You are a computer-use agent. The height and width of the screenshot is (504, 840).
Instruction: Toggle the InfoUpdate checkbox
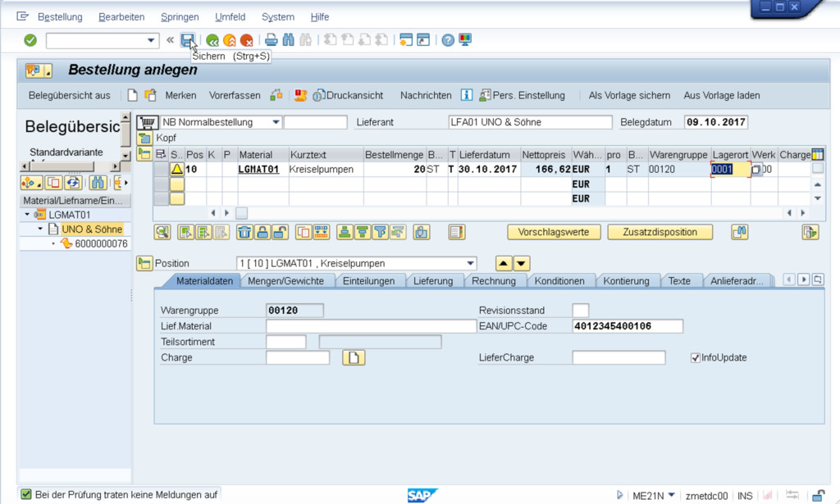pyautogui.click(x=696, y=357)
